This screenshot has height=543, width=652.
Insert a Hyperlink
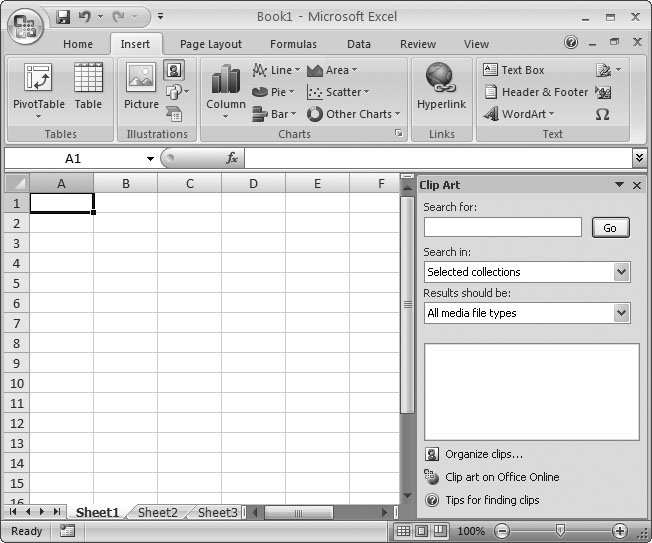pyautogui.click(x=441, y=86)
